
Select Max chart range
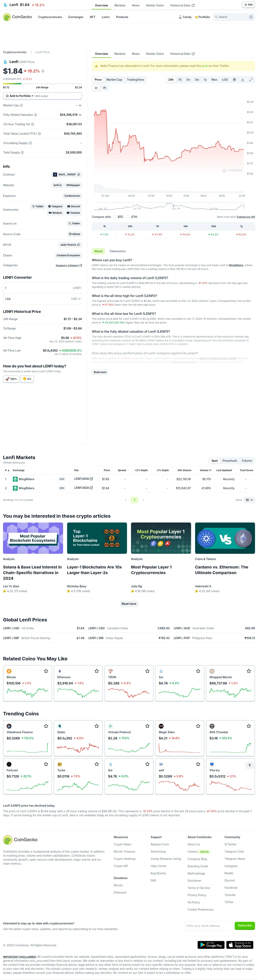click(x=214, y=80)
